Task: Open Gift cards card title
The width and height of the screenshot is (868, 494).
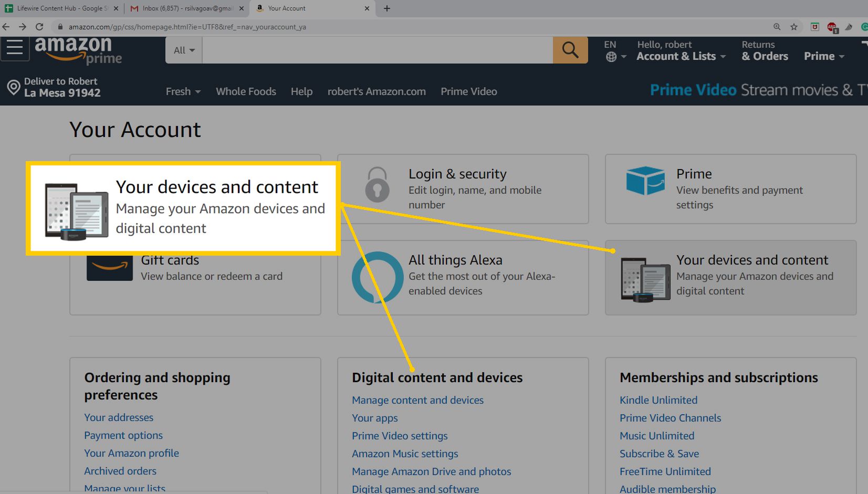Action: [x=170, y=260]
